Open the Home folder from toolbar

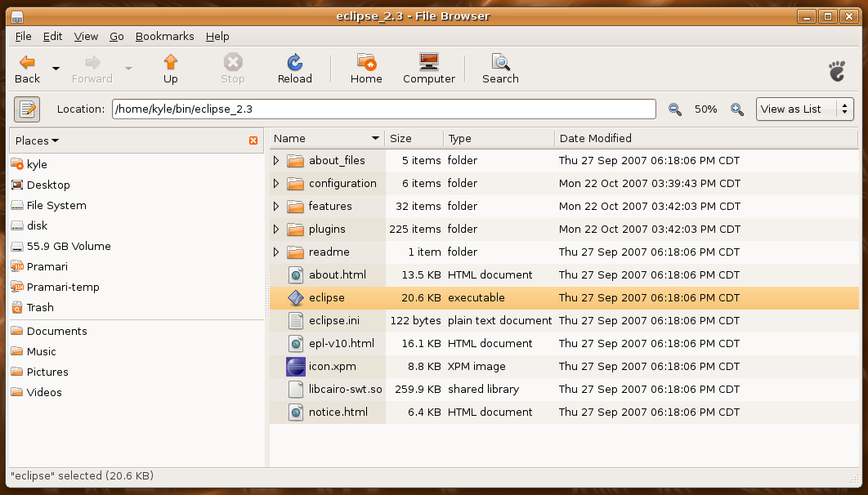(366, 69)
